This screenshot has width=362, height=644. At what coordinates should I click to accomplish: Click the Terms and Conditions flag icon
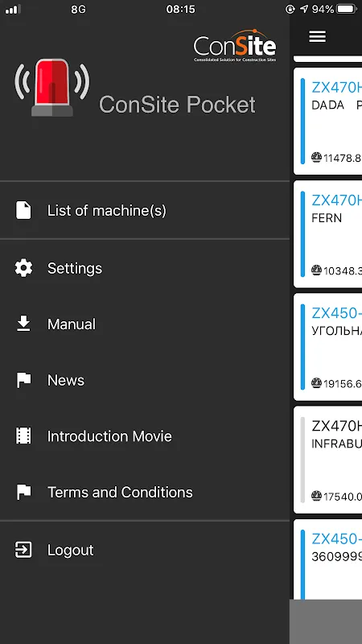pyautogui.click(x=23, y=492)
